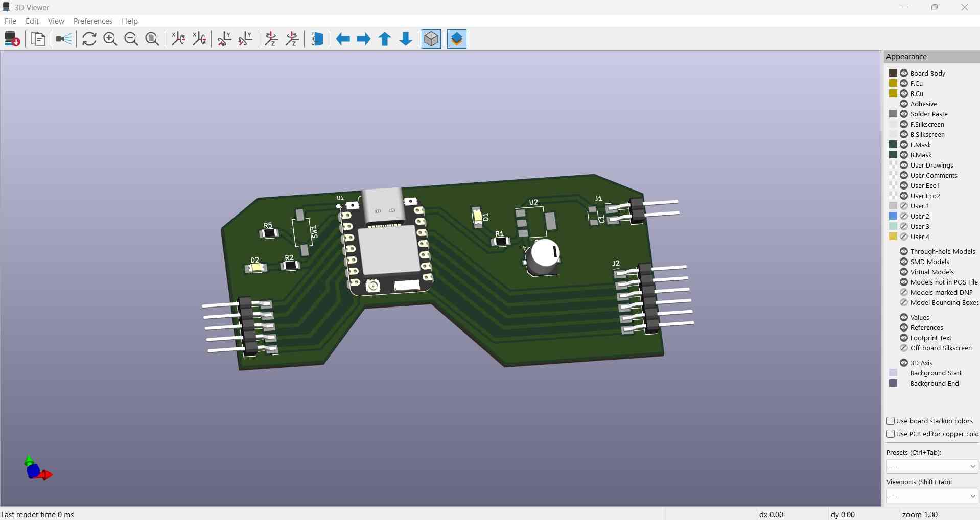Hide the Solder Paste layer
Image resolution: width=980 pixels, height=520 pixels.
click(x=904, y=114)
